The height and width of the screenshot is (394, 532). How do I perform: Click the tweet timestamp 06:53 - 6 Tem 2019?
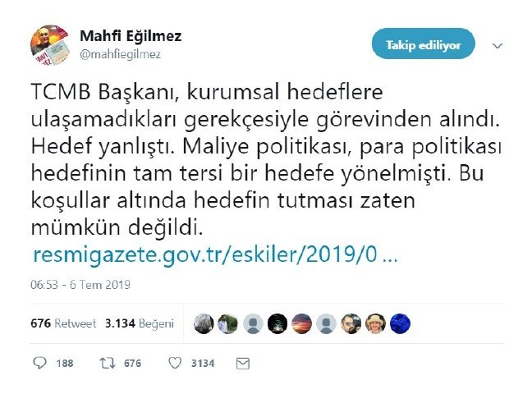tap(82, 286)
